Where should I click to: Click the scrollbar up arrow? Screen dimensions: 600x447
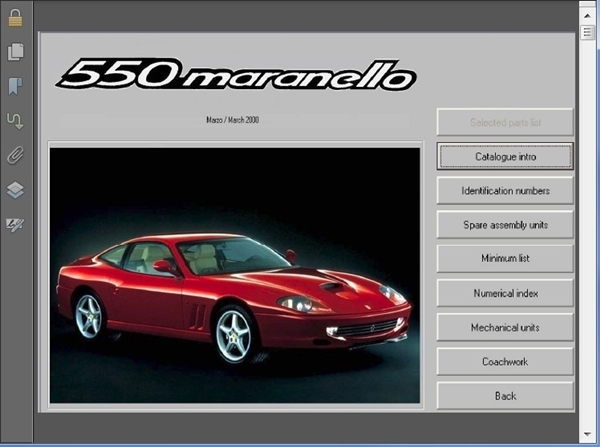[x=587, y=16]
